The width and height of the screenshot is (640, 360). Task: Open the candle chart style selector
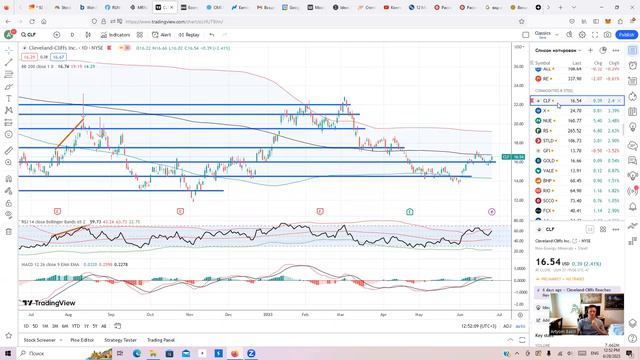88,35
